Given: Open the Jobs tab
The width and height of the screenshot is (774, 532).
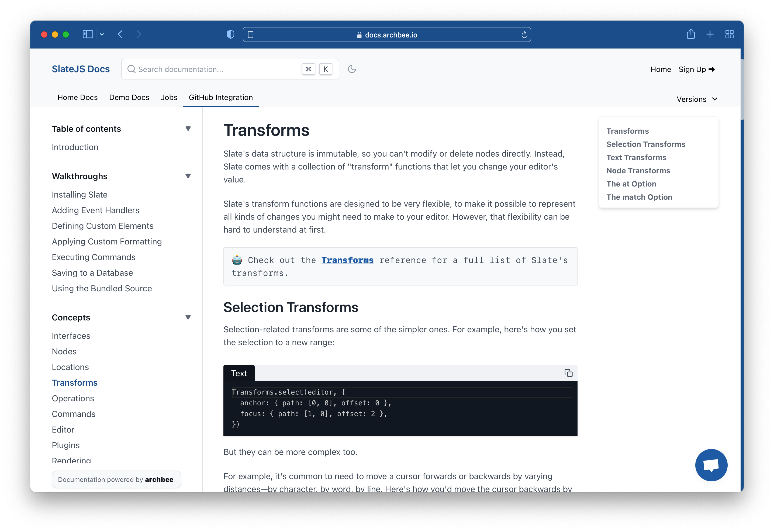Looking at the screenshot, I should pos(169,97).
